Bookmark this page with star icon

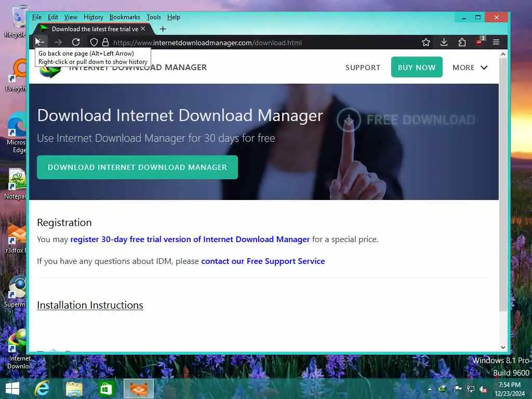point(426,42)
